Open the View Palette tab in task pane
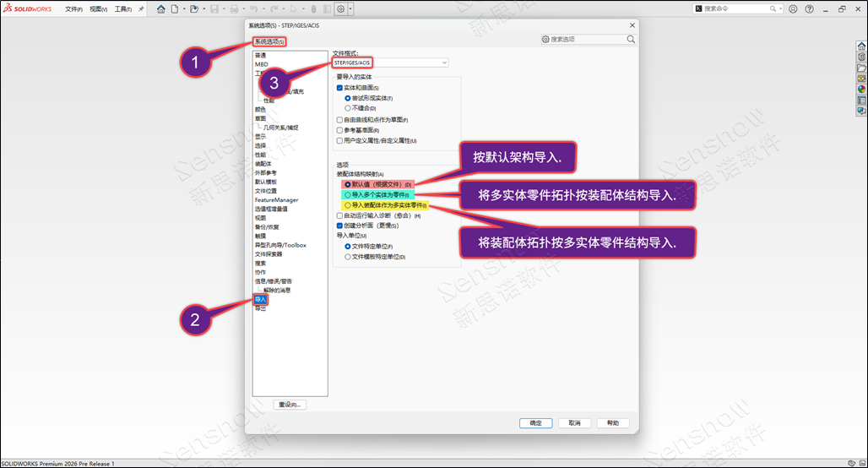Viewport: 868px width, 468px height. point(861,79)
